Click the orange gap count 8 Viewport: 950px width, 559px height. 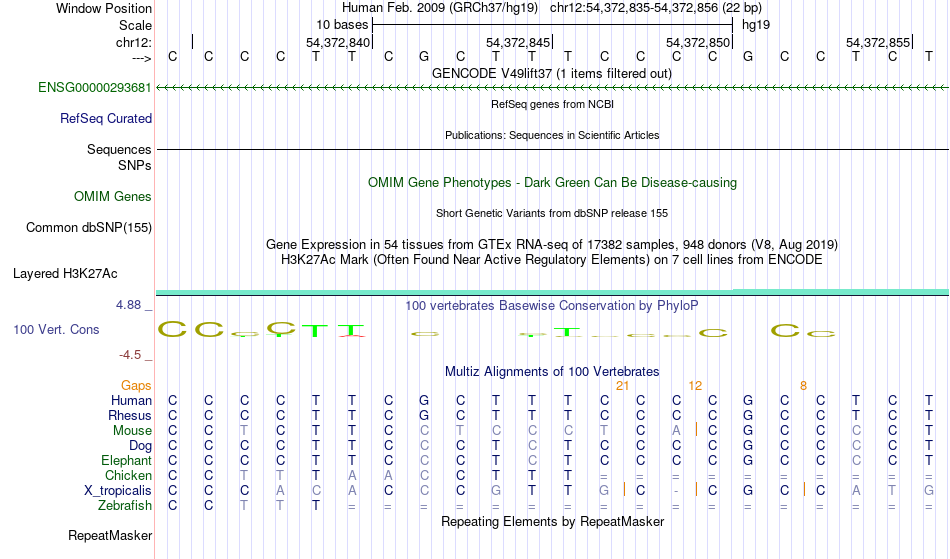tap(803, 385)
